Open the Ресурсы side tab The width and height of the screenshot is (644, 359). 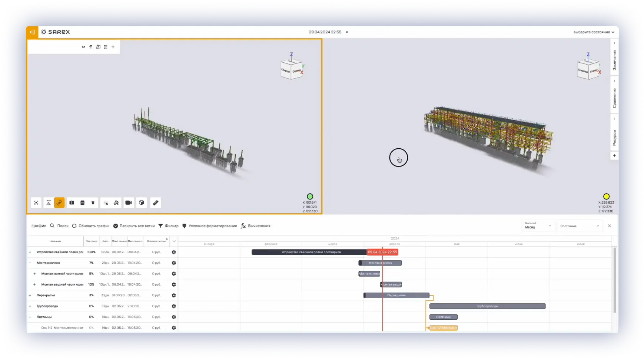[x=614, y=138]
